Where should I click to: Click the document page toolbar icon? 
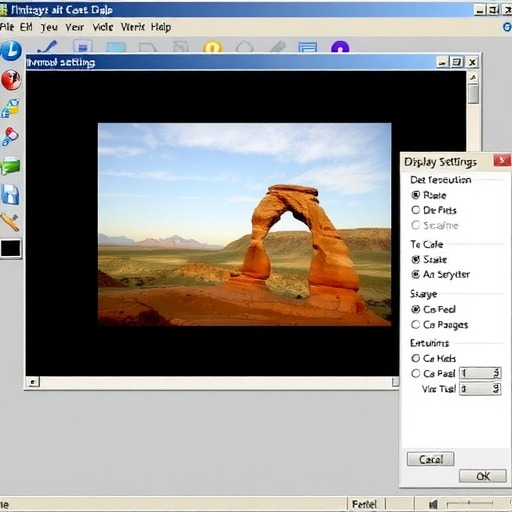[x=82, y=46]
